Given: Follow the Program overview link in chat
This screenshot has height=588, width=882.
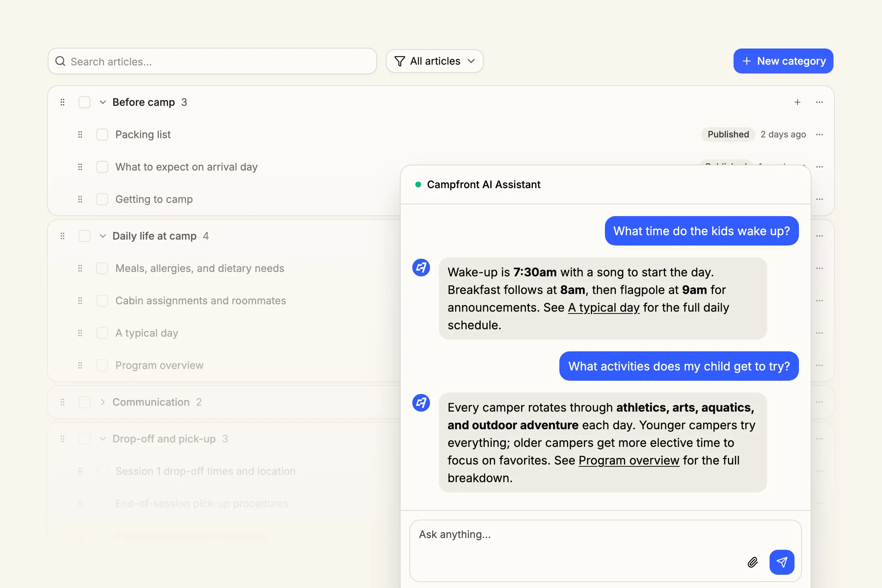Looking at the screenshot, I should 629,460.
